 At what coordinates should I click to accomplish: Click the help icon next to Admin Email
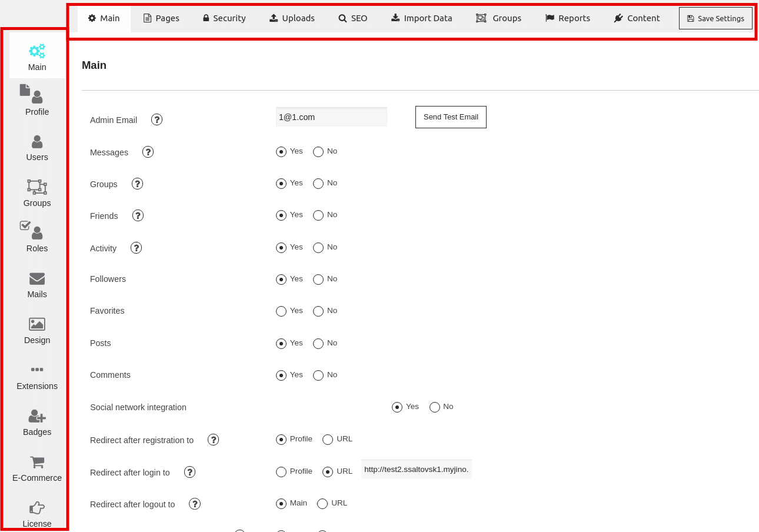click(x=157, y=119)
